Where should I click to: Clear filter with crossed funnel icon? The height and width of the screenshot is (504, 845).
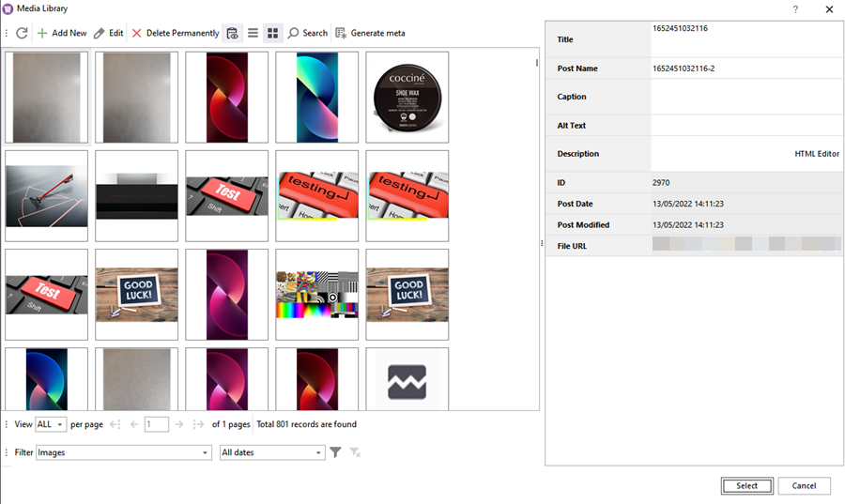pyautogui.click(x=355, y=452)
